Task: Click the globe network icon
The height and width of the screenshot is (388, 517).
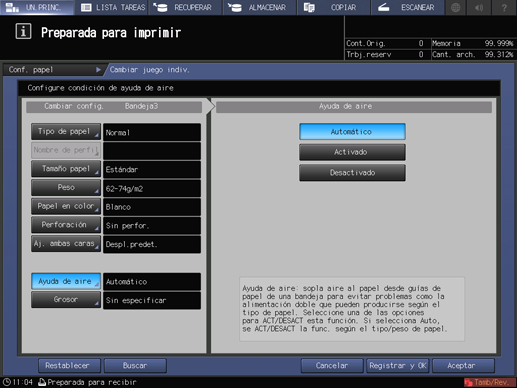Action: click(456, 7)
